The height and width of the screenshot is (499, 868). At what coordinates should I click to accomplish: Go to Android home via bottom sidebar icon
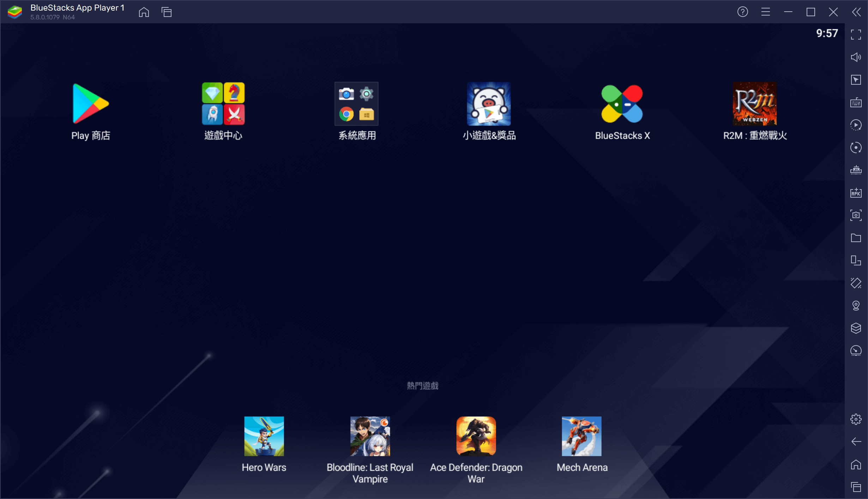point(856,464)
